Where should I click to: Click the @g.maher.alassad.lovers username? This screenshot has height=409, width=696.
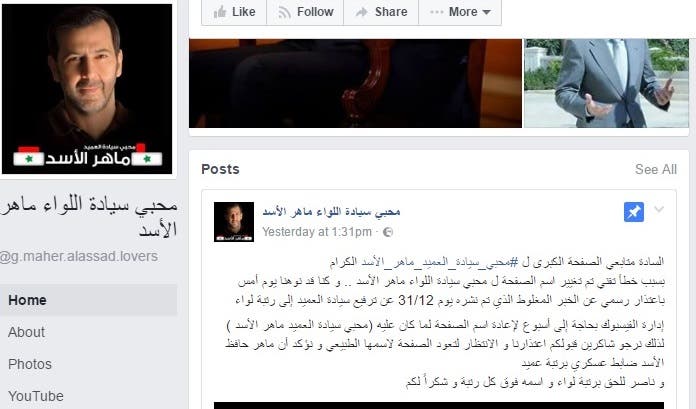pyautogui.click(x=79, y=256)
